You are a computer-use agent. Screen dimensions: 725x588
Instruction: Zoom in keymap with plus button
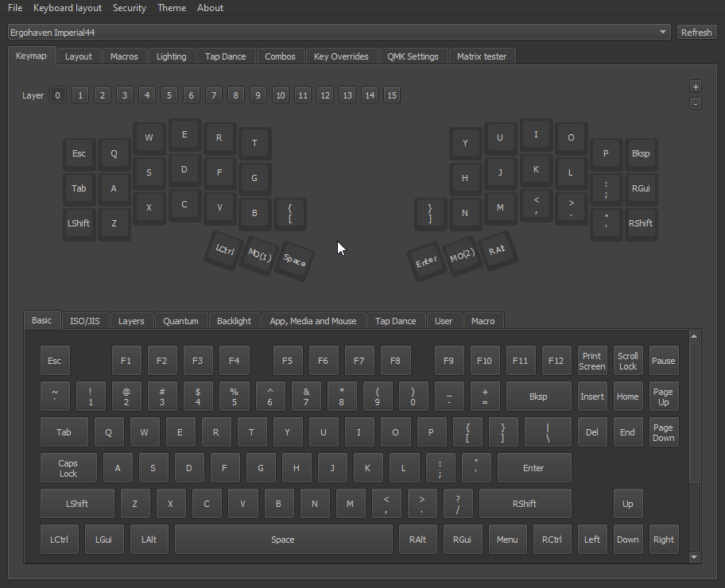(696, 87)
